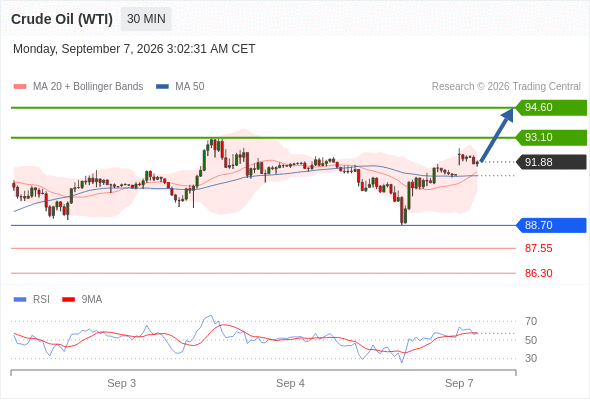Select the date and time text line
This screenshot has width=590, height=400.
pos(134,49)
